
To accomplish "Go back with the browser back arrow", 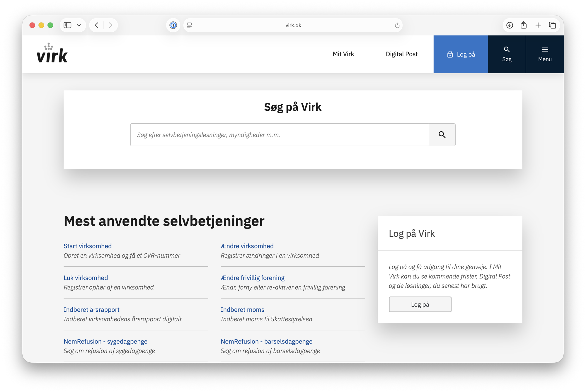I will click(x=97, y=25).
